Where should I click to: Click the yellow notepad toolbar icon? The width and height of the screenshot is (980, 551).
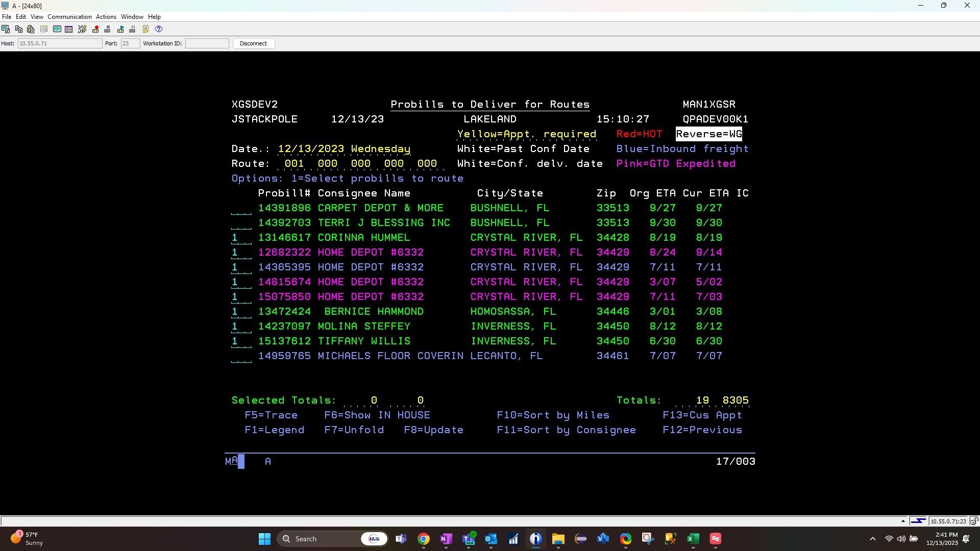click(145, 29)
